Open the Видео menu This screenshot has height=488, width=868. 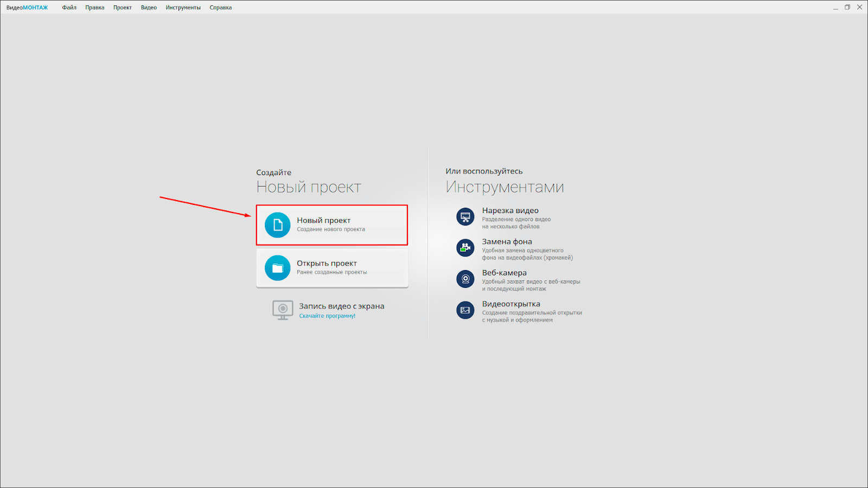click(149, 8)
